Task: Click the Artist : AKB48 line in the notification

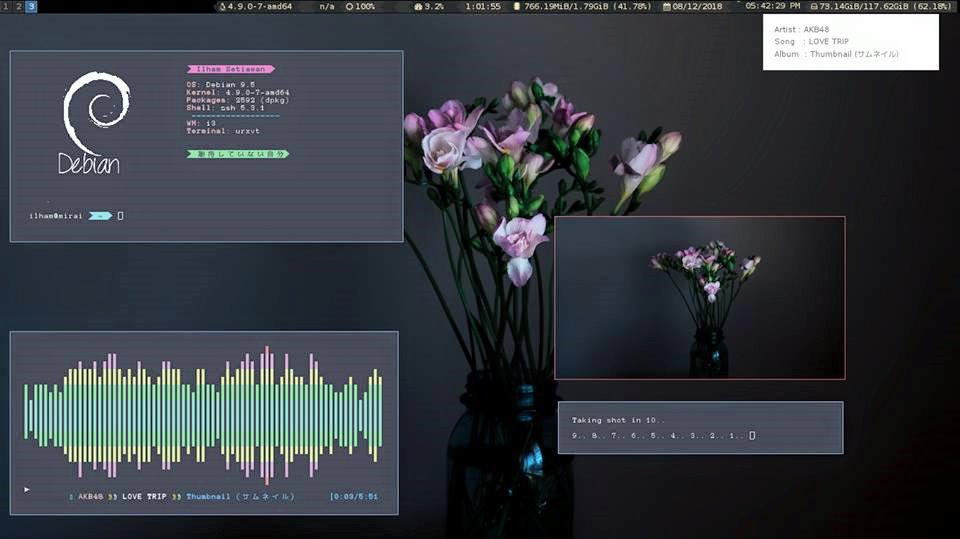Action: (801, 29)
